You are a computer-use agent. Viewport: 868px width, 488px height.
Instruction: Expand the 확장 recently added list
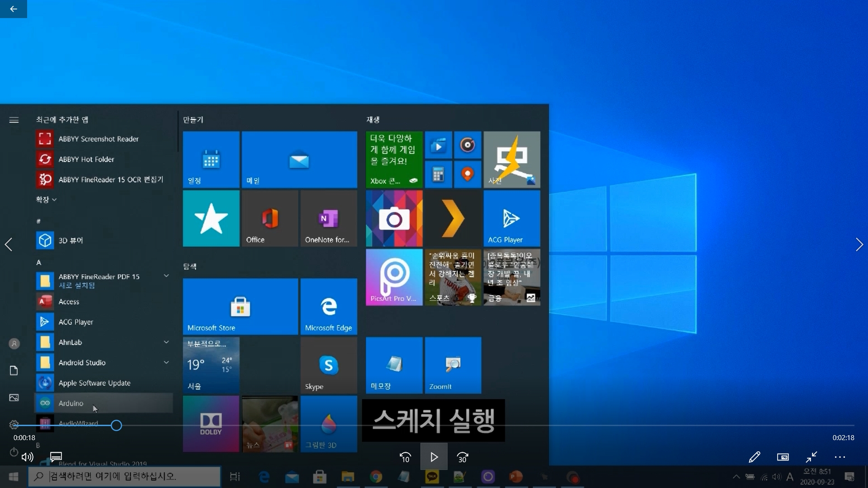(x=46, y=199)
